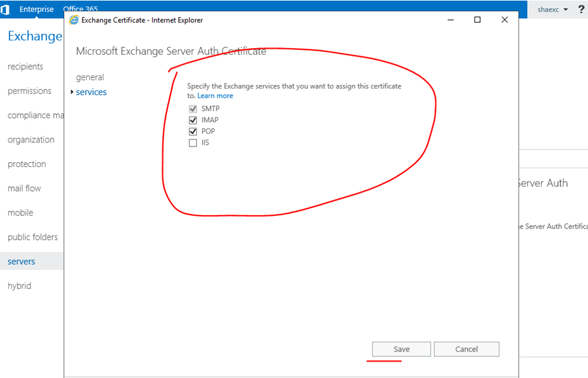The height and width of the screenshot is (378, 588).
Task: Click the Save button
Action: pos(401,349)
